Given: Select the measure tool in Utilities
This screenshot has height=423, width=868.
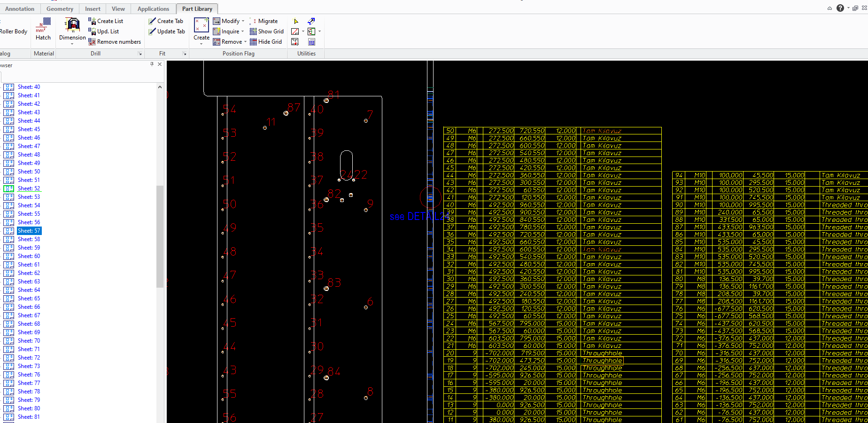Looking at the screenshot, I should [295, 31].
